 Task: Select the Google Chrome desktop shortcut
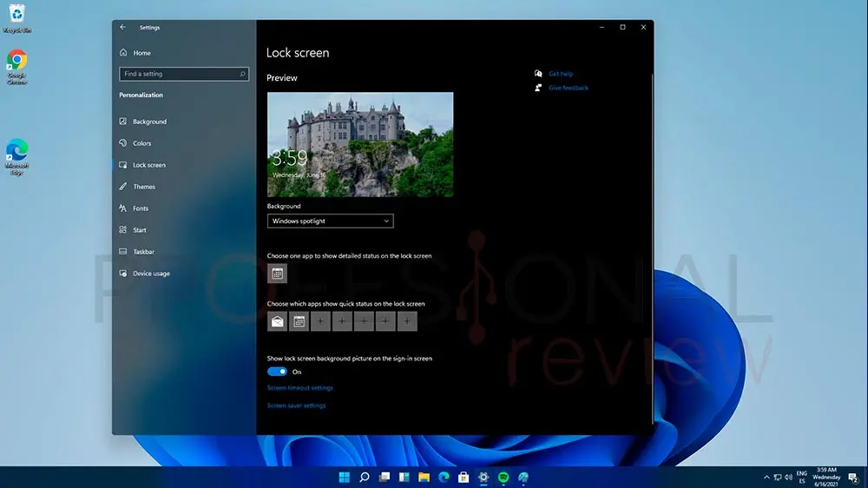16,67
